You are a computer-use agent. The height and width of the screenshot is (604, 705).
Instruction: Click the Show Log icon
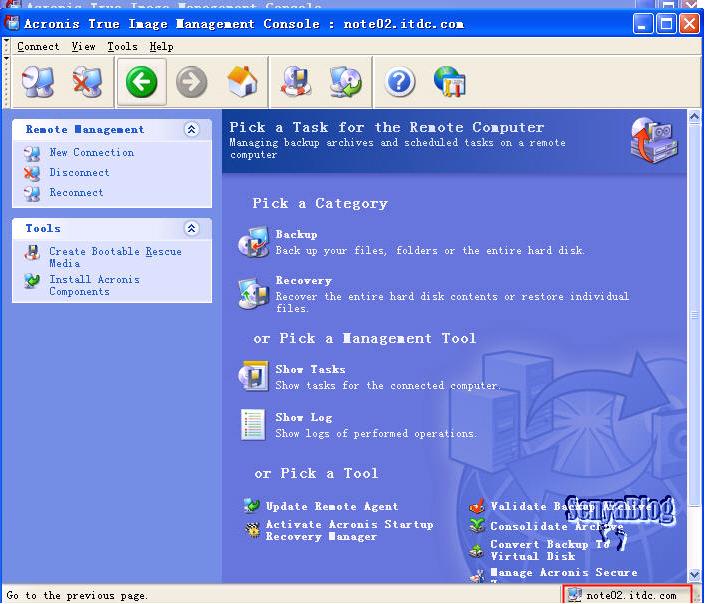[253, 424]
